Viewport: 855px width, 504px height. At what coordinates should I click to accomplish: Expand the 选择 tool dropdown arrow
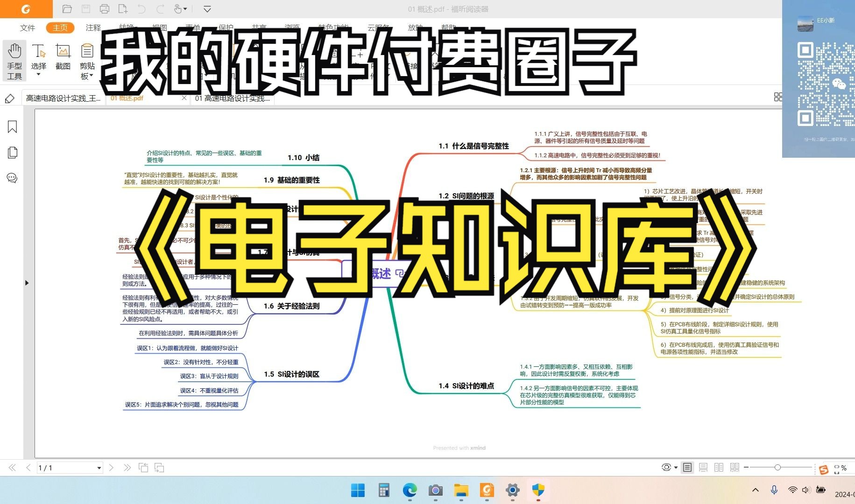(x=38, y=75)
